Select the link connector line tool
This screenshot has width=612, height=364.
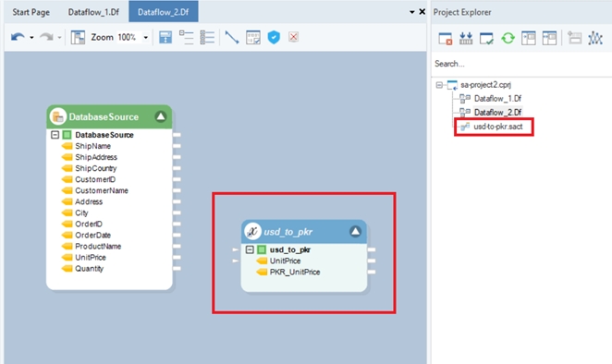tap(232, 38)
